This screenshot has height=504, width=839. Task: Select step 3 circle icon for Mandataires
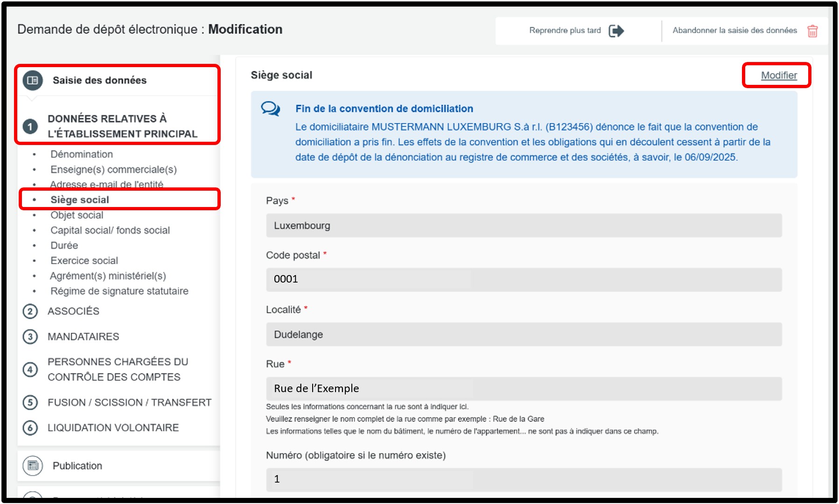pyautogui.click(x=30, y=337)
